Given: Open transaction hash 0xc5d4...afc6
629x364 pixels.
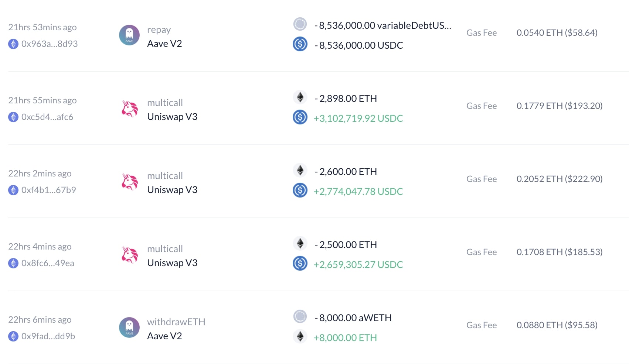Looking at the screenshot, I should tap(47, 117).
